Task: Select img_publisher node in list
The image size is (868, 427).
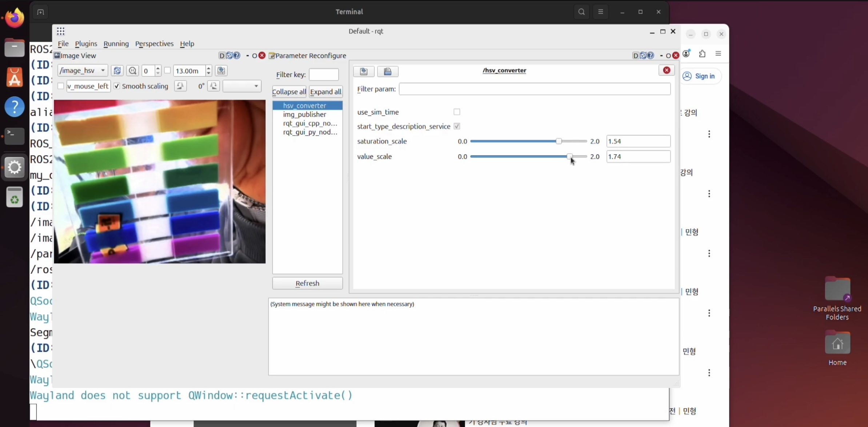Action: point(304,114)
